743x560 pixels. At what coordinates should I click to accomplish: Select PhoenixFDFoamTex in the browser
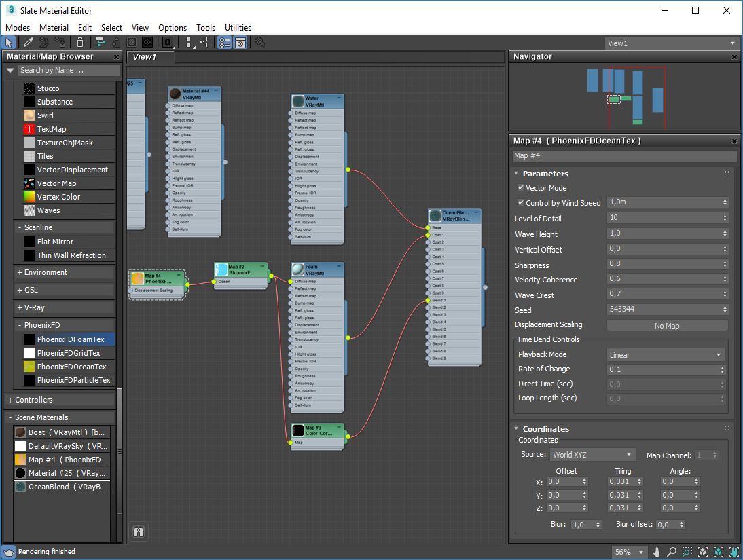point(69,339)
